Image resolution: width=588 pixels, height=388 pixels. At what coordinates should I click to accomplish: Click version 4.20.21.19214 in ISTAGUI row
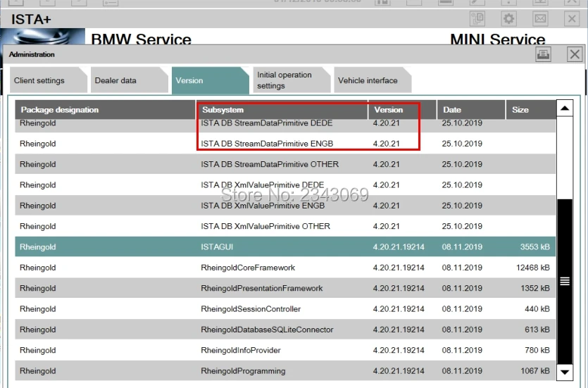coord(399,246)
